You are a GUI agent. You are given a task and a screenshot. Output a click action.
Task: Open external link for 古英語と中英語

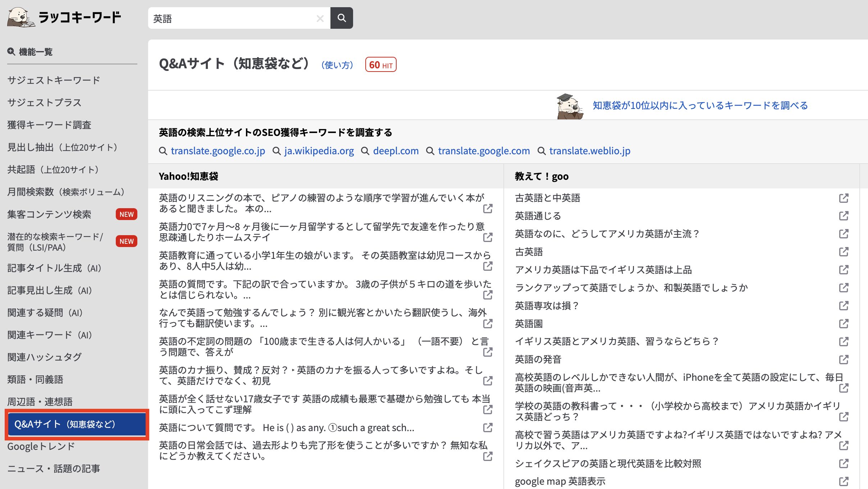(x=844, y=198)
